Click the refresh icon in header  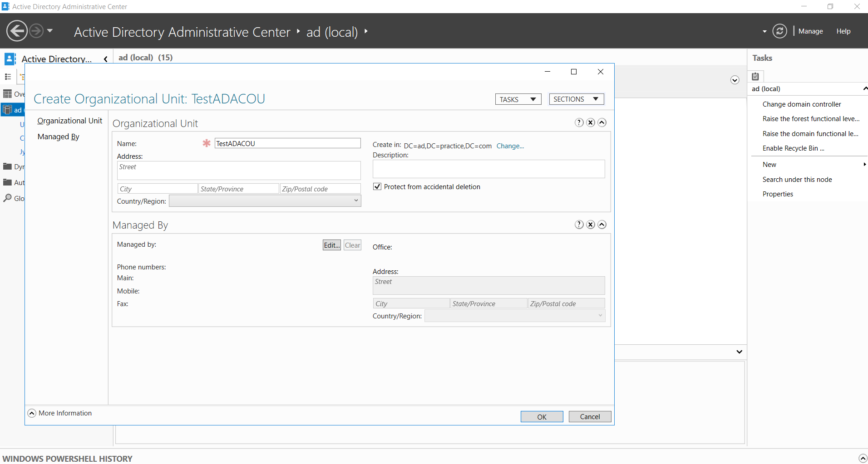pos(779,31)
